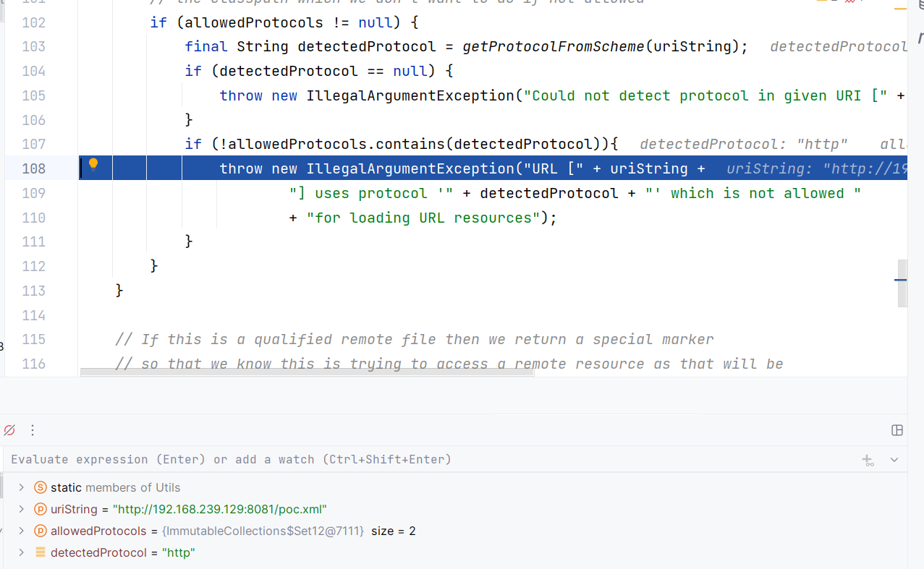Expand the detectedProtocol variable node

[x=21, y=552]
